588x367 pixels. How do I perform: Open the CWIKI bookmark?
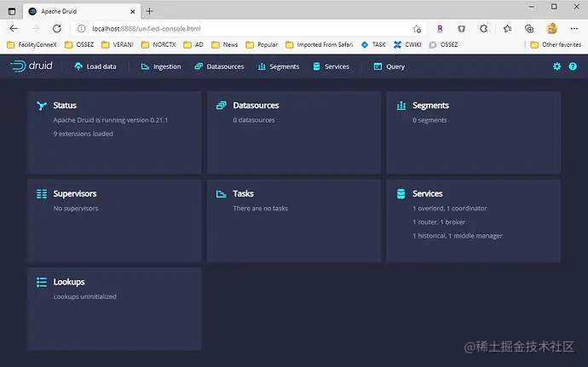click(407, 44)
